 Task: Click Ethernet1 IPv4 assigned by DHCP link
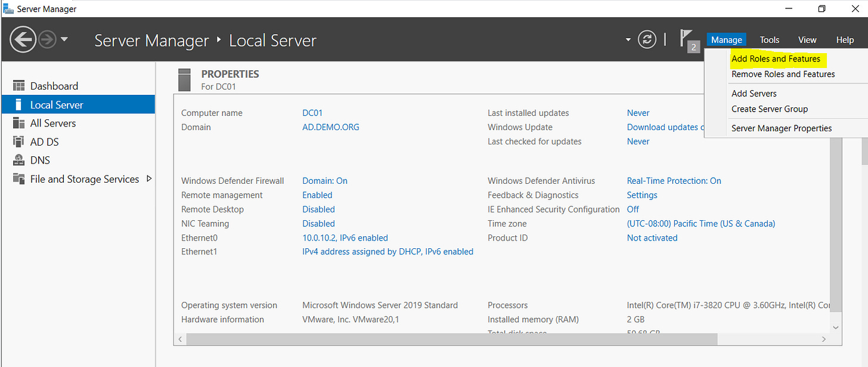(x=387, y=252)
